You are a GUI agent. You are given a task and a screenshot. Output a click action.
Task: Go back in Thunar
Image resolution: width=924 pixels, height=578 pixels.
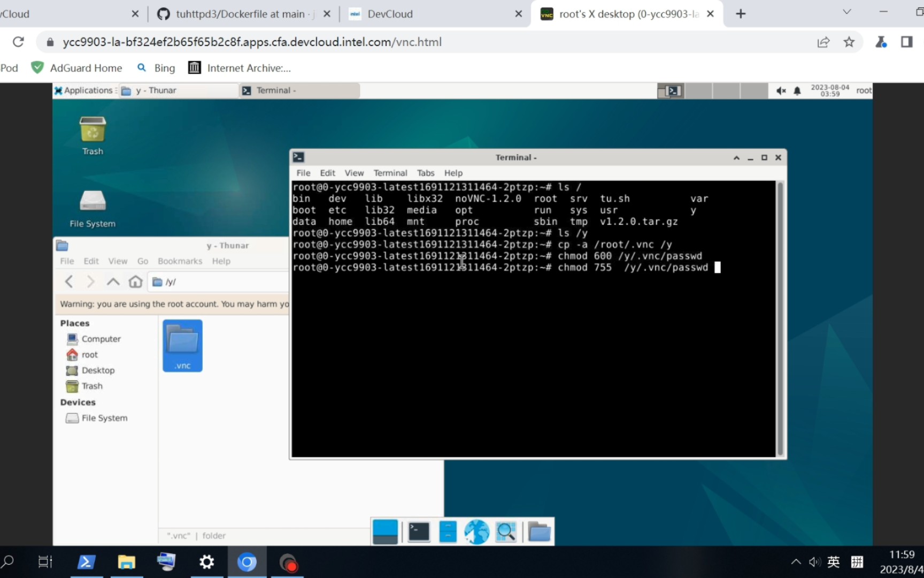click(x=68, y=282)
